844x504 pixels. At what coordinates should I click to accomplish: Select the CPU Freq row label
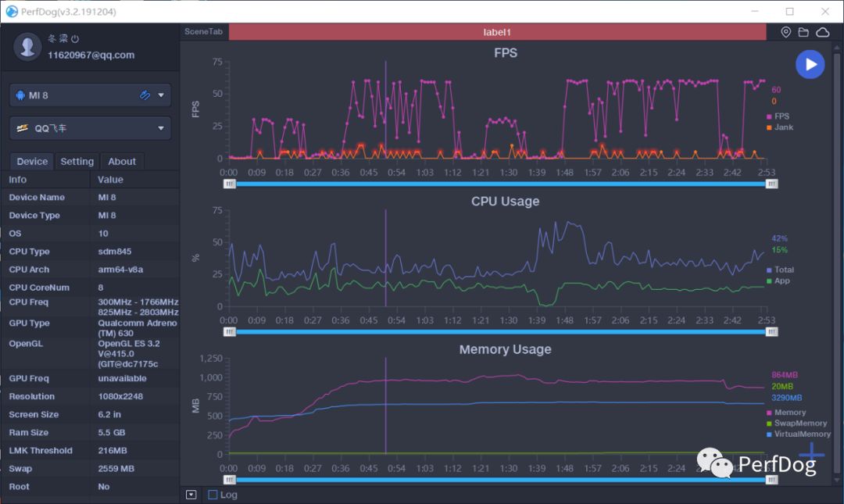click(29, 302)
